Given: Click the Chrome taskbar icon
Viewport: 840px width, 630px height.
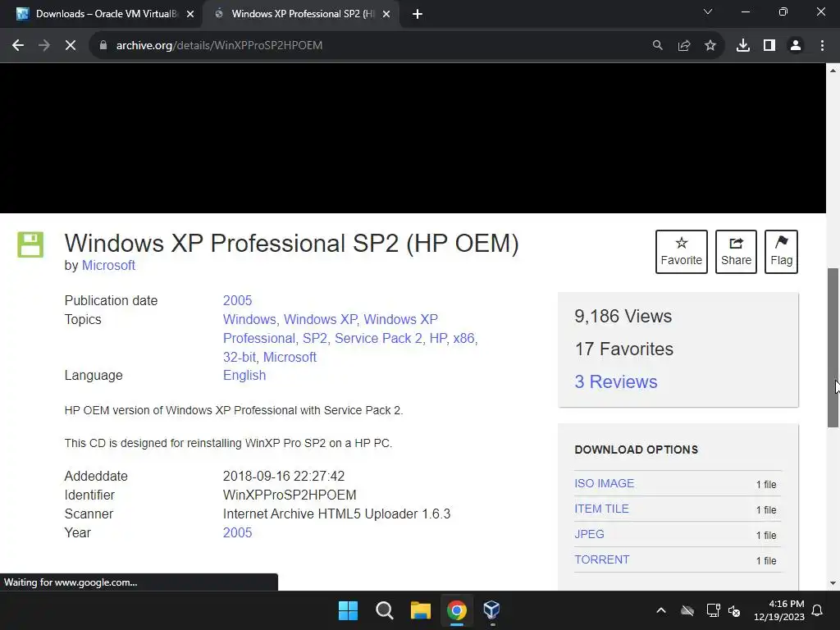Looking at the screenshot, I should click(456, 610).
